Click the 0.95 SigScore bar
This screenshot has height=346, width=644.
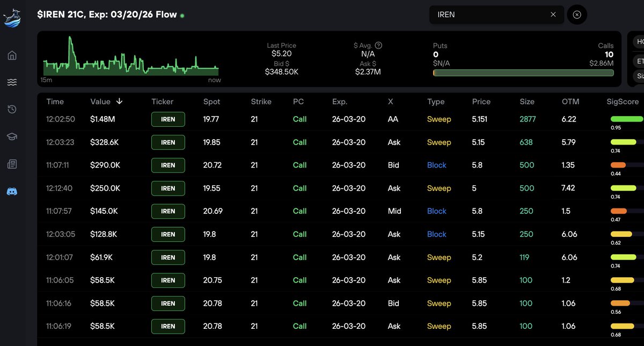pyautogui.click(x=627, y=119)
